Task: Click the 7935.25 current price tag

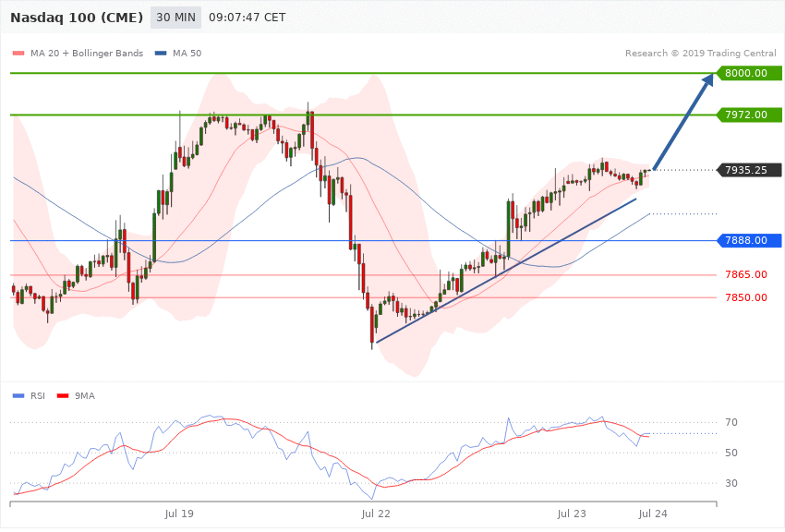Action: click(x=749, y=170)
